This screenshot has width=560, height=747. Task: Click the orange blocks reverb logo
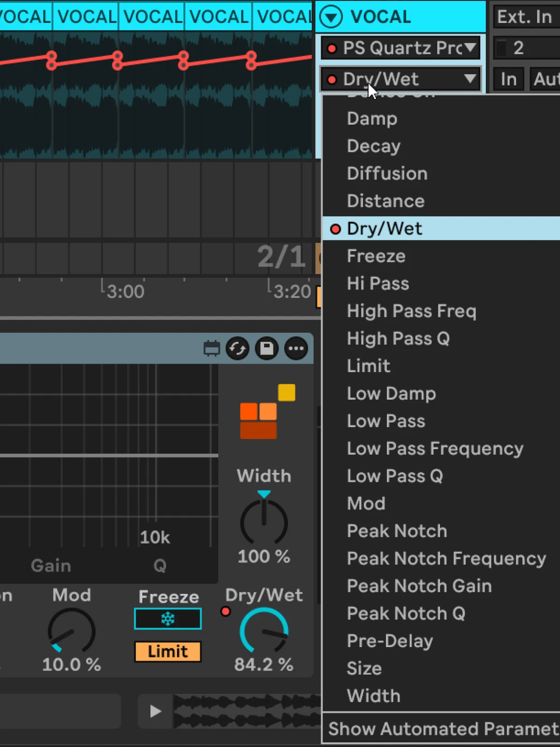(x=258, y=421)
